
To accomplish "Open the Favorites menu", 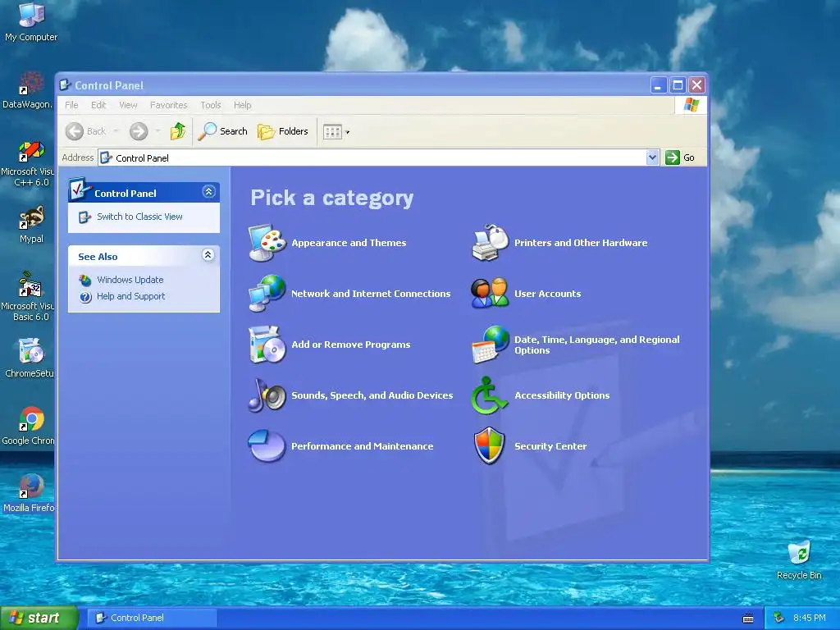I will tap(169, 105).
